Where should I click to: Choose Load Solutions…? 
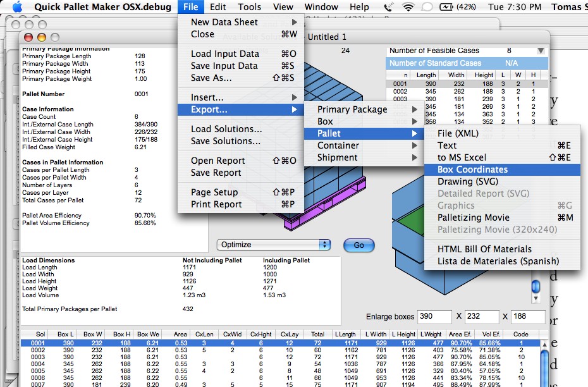(x=240, y=129)
